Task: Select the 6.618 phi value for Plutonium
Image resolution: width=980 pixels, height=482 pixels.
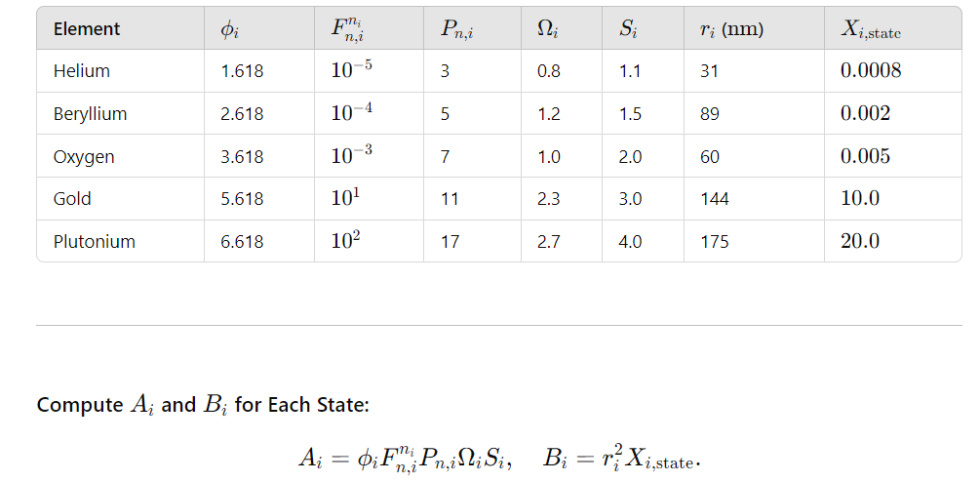Action: coord(242,241)
